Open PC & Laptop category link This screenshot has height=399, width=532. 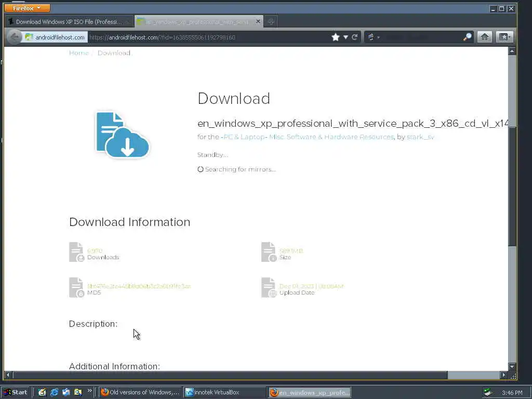(244, 137)
